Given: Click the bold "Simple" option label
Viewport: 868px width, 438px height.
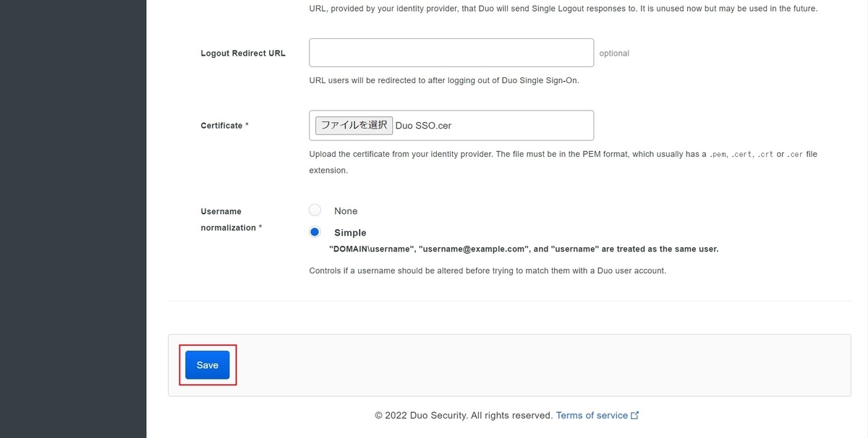Looking at the screenshot, I should coord(350,233).
